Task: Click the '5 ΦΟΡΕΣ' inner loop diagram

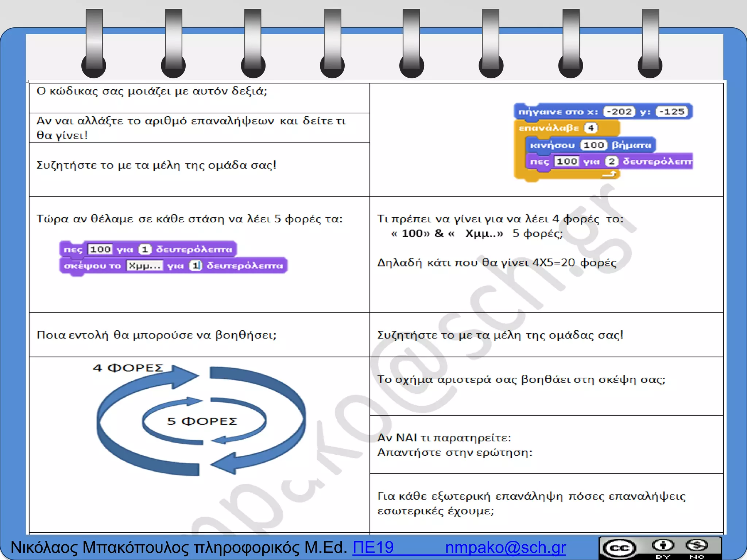Action: 202,421
